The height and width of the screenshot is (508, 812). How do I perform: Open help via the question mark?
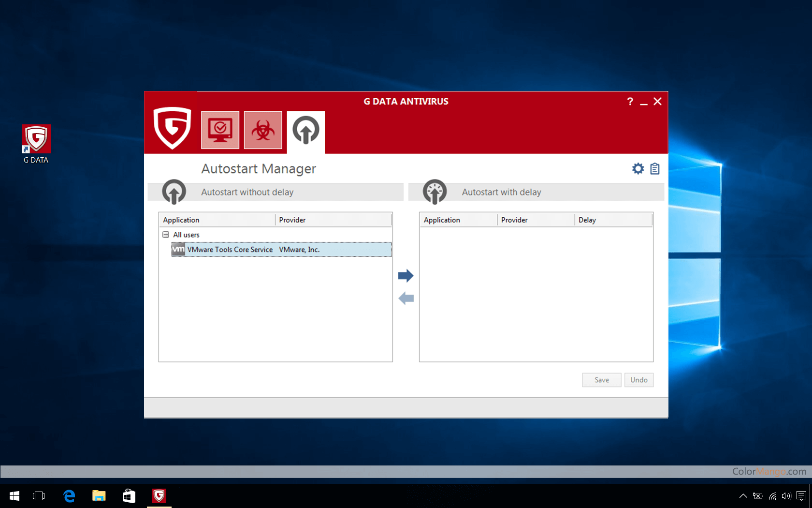(x=630, y=102)
